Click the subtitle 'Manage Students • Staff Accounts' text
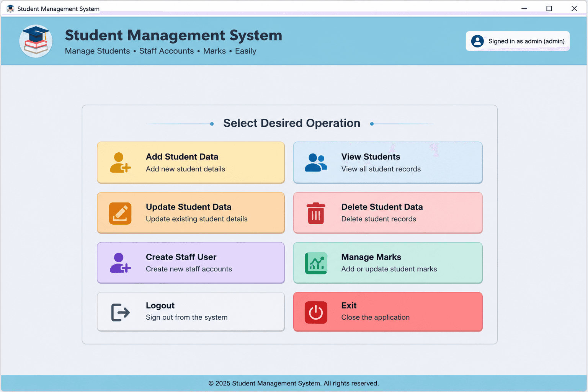 coord(129,51)
